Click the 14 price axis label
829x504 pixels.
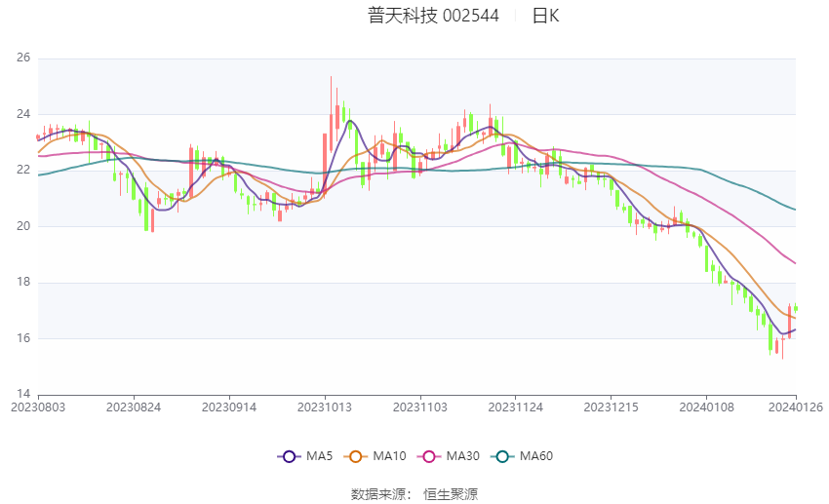23,394
